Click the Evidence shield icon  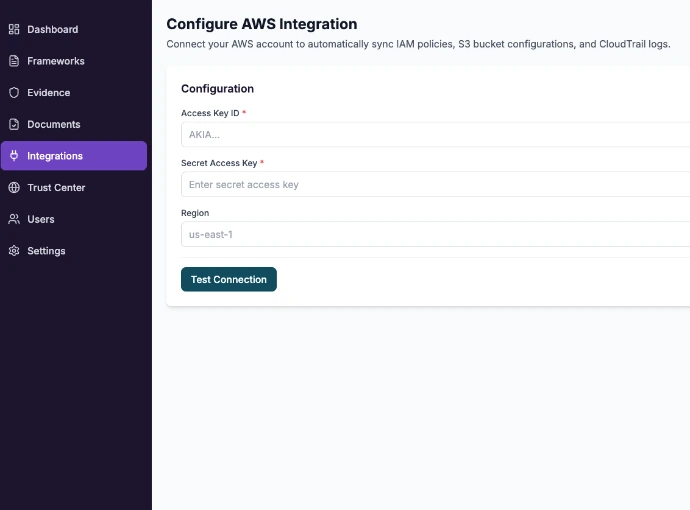pos(14,93)
